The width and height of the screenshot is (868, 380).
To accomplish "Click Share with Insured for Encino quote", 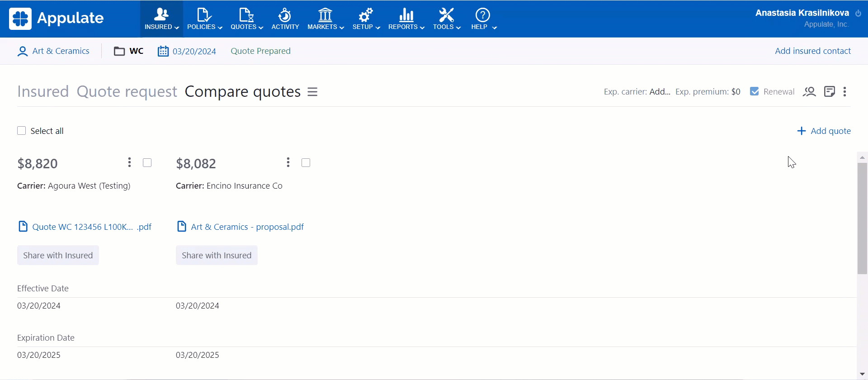I will [217, 255].
